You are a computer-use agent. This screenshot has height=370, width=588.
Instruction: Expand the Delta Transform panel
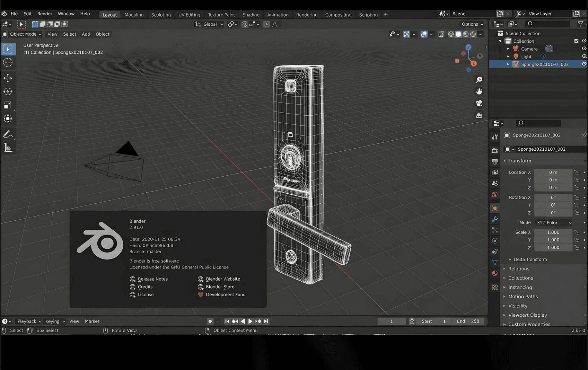point(530,259)
